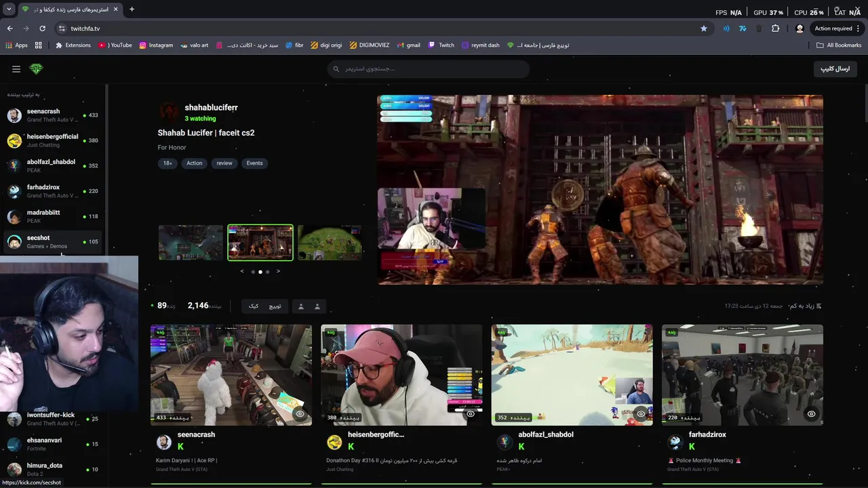
Task: Open the YouTube bookmark
Action: coord(115,45)
